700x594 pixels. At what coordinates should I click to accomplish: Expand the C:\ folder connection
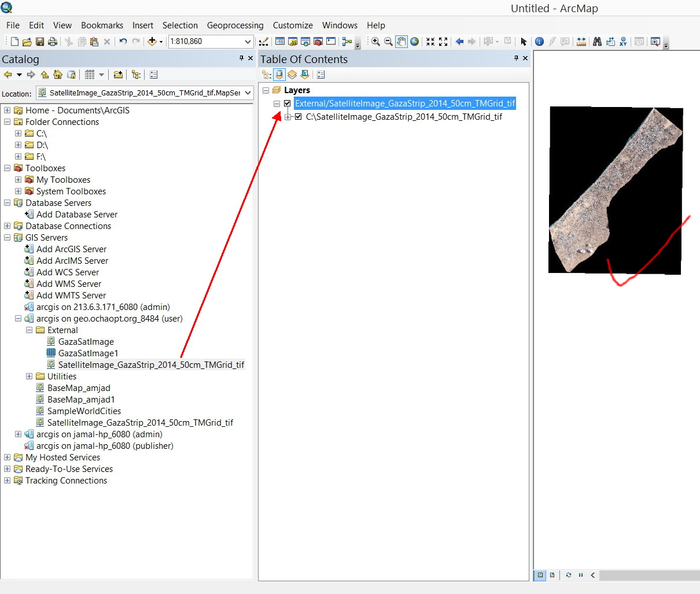[18, 134]
